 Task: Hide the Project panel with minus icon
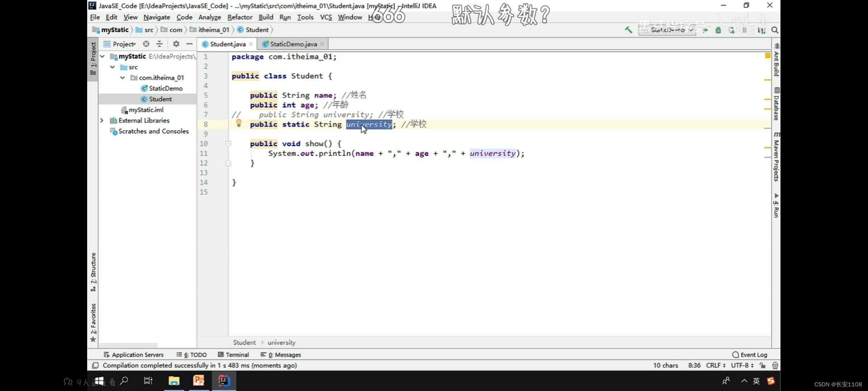[x=189, y=44]
